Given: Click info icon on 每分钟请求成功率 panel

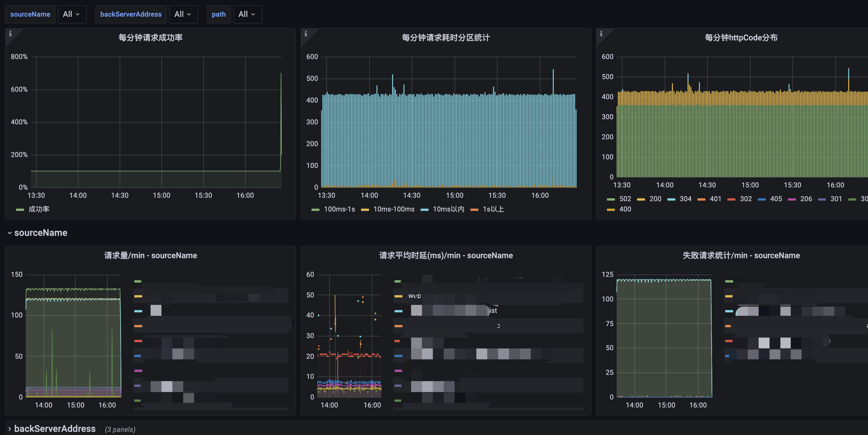Looking at the screenshot, I should [10, 33].
